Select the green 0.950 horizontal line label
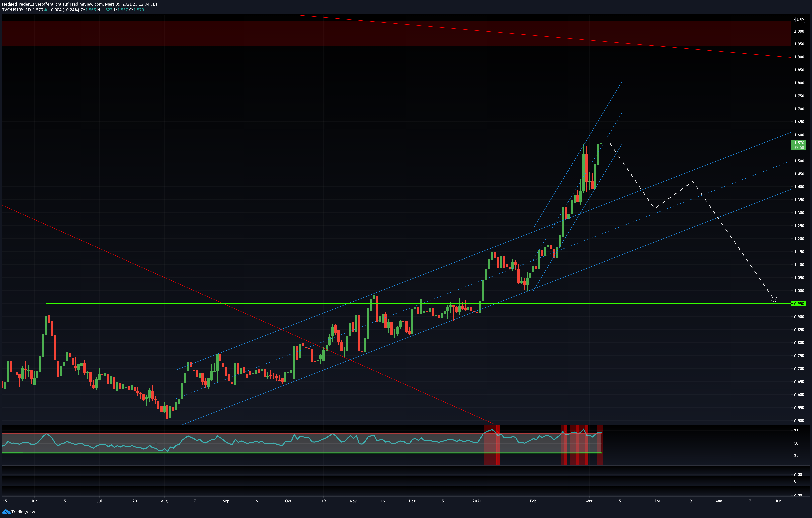 click(x=798, y=304)
